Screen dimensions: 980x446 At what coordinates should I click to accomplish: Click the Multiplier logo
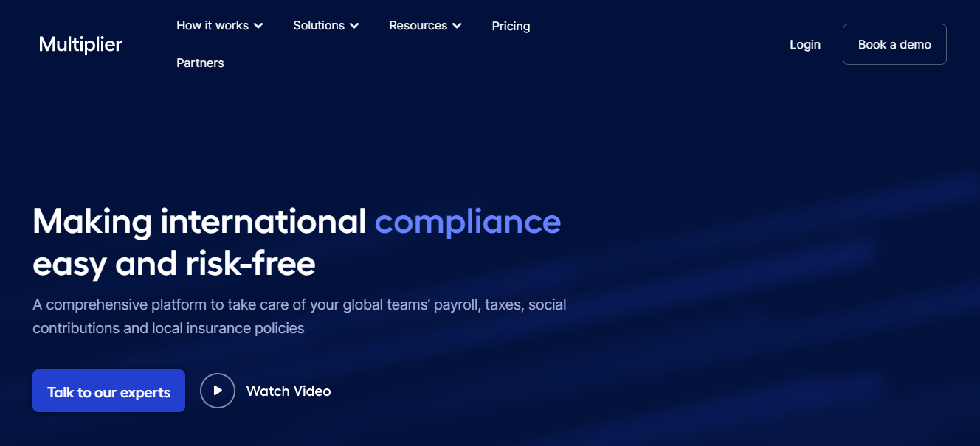[x=80, y=44]
